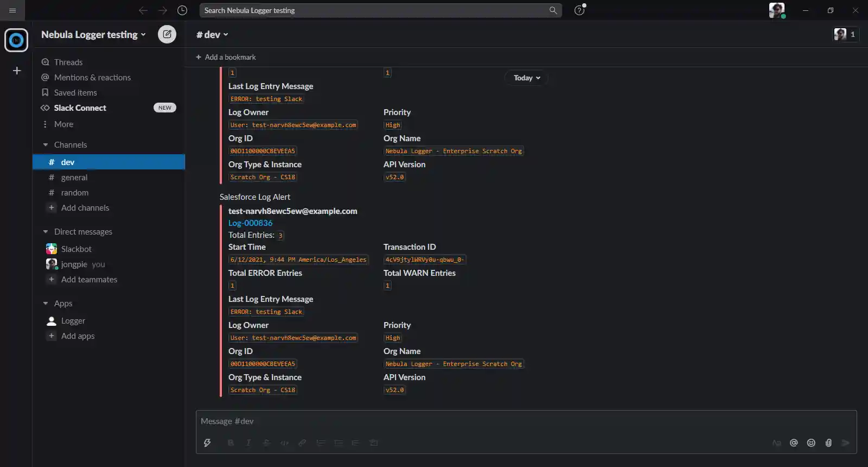Open the Log-000836 link
The height and width of the screenshot is (467, 868).
(250, 223)
